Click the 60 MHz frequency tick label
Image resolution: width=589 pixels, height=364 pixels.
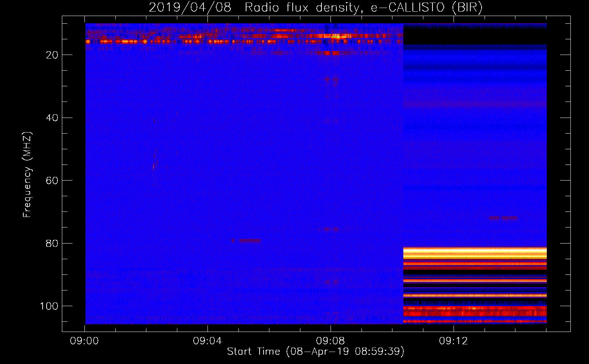(52, 181)
